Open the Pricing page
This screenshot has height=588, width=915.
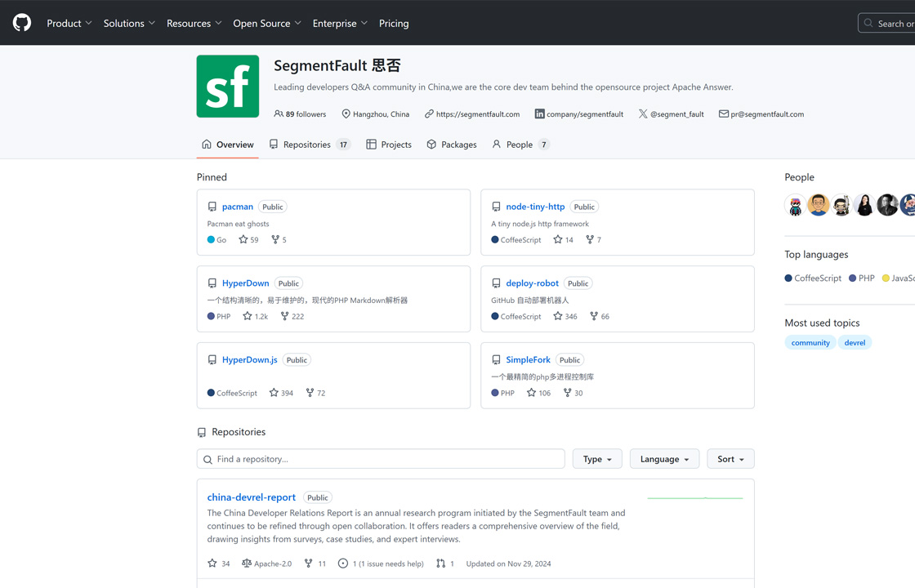pos(394,24)
